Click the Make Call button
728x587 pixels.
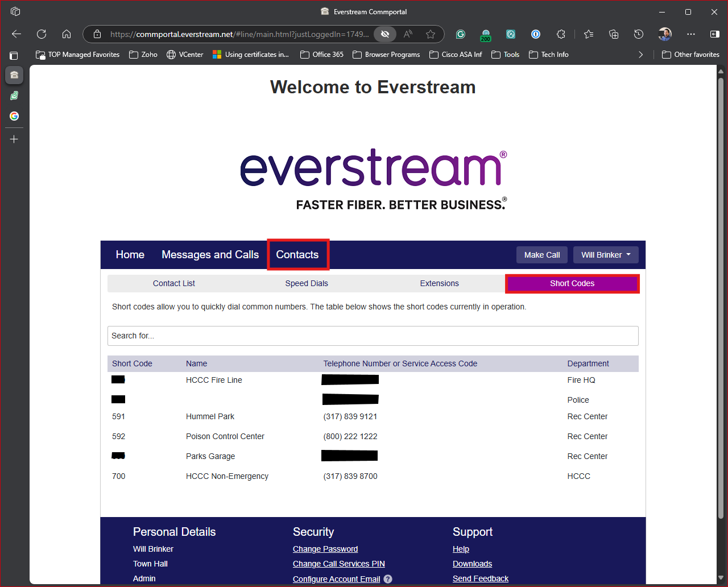click(x=542, y=255)
